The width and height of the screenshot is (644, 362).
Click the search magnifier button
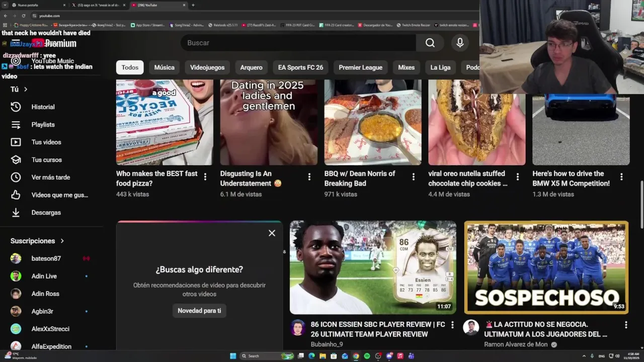(x=430, y=43)
